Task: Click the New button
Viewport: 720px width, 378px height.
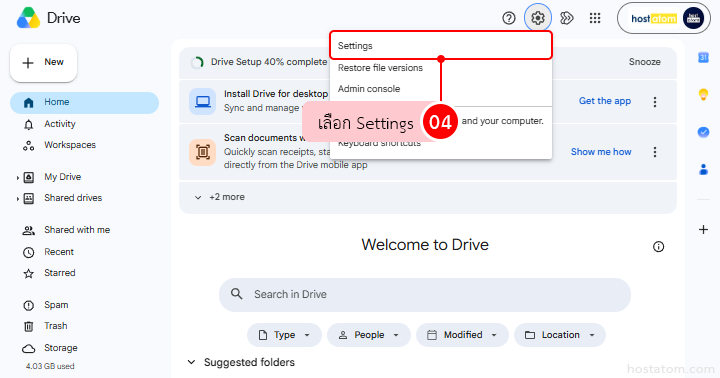Action: tap(44, 62)
